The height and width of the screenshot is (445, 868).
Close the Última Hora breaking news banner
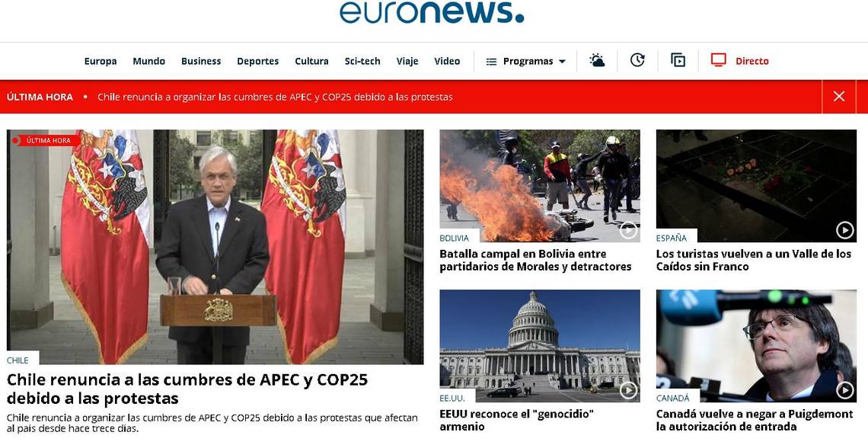click(x=839, y=97)
